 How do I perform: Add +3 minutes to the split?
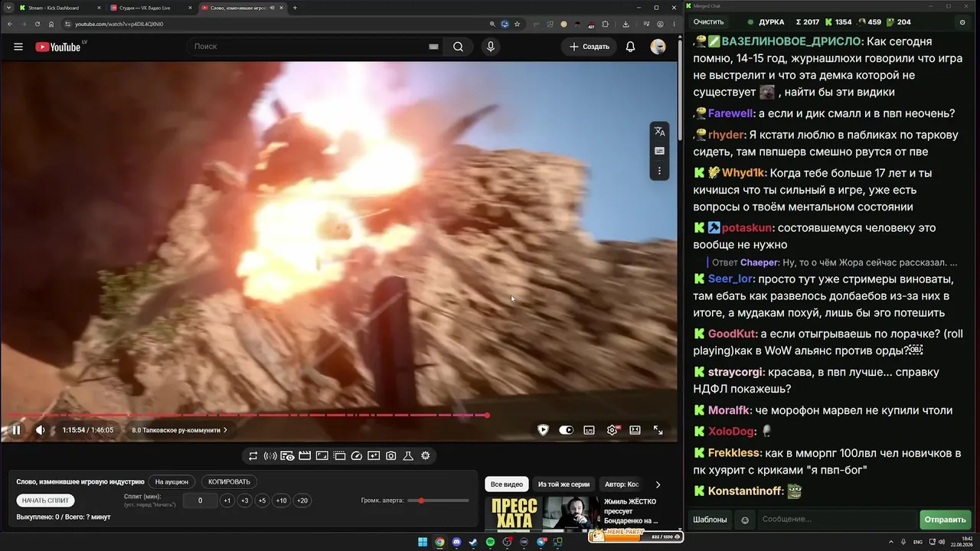tap(244, 500)
